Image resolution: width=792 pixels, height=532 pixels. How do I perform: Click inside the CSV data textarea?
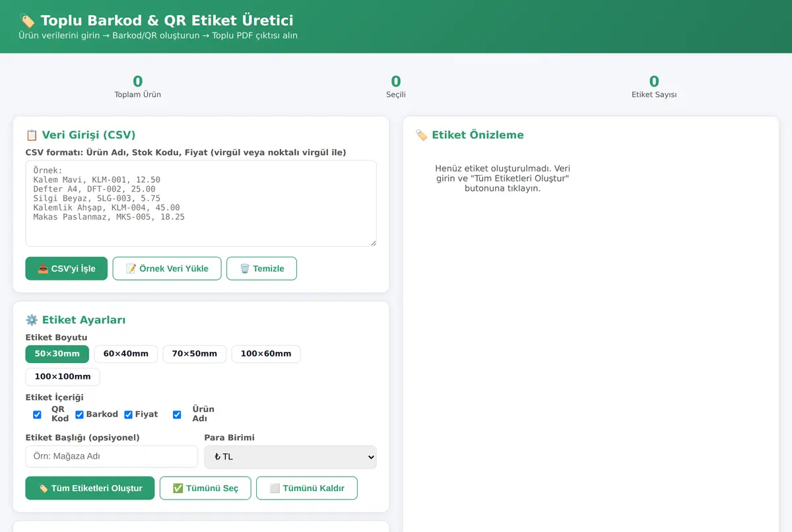tap(201, 203)
